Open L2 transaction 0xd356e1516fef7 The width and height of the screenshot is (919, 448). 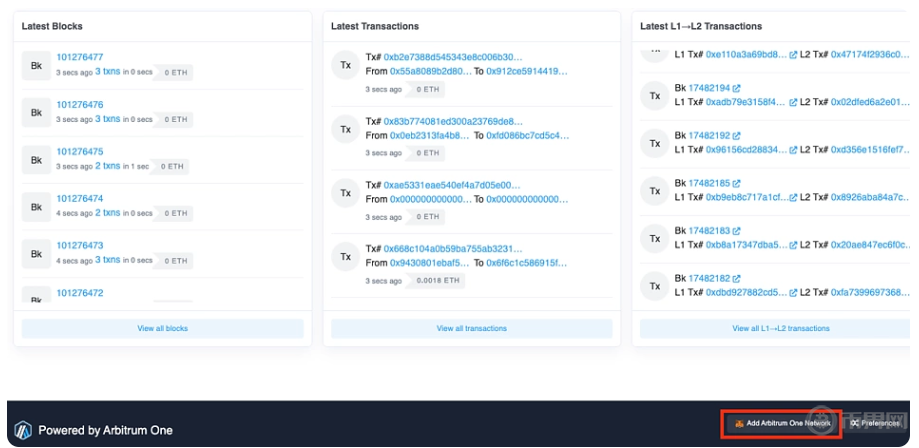point(870,149)
